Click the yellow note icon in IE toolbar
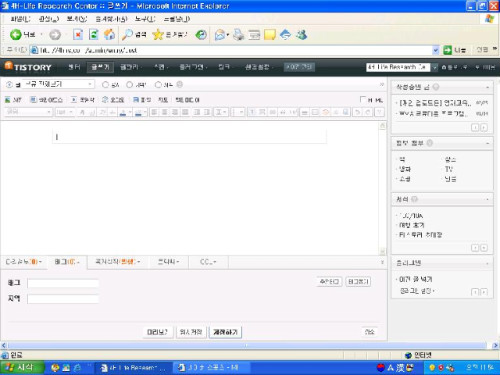500x375 pixels. (270, 34)
